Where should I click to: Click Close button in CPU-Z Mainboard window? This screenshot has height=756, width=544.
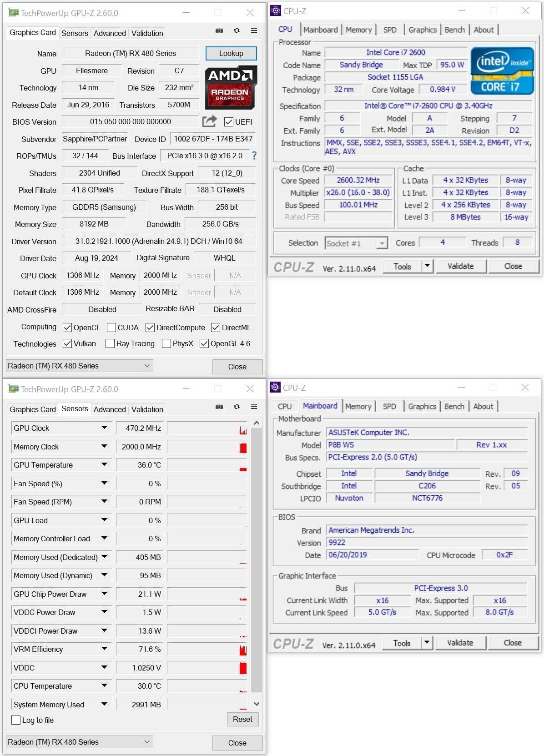[513, 643]
